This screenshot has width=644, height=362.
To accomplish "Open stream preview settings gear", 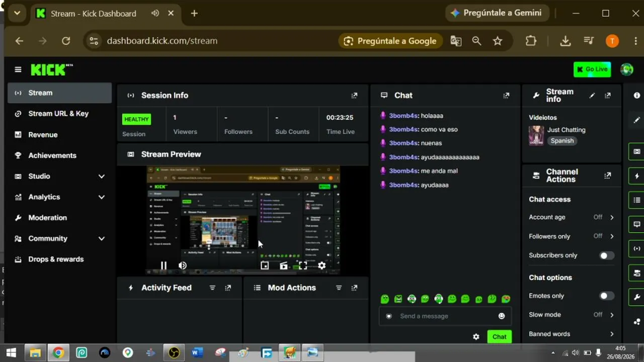I will click(322, 265).
